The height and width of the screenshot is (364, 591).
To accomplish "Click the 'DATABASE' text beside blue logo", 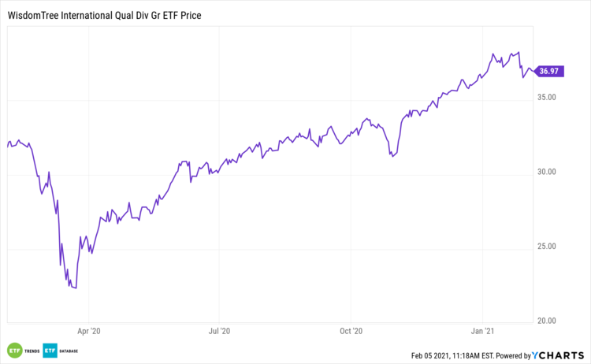I will click(72, 350).
